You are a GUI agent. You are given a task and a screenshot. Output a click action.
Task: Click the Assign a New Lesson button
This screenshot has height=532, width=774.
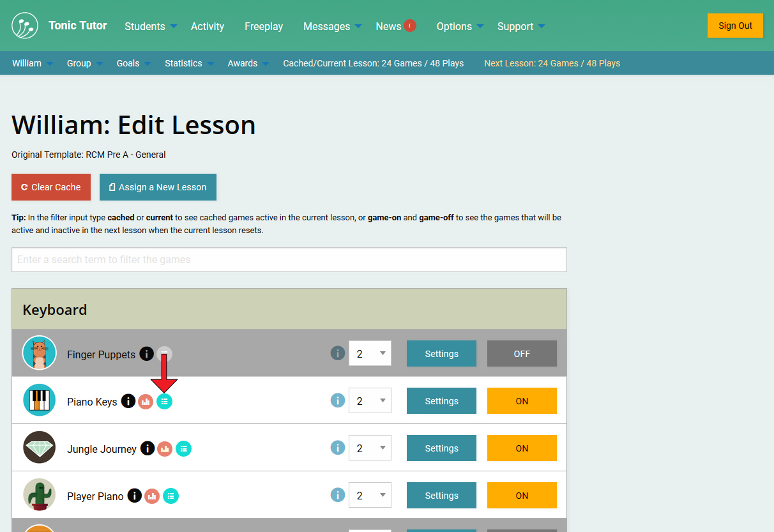click(x=158, y=187)
